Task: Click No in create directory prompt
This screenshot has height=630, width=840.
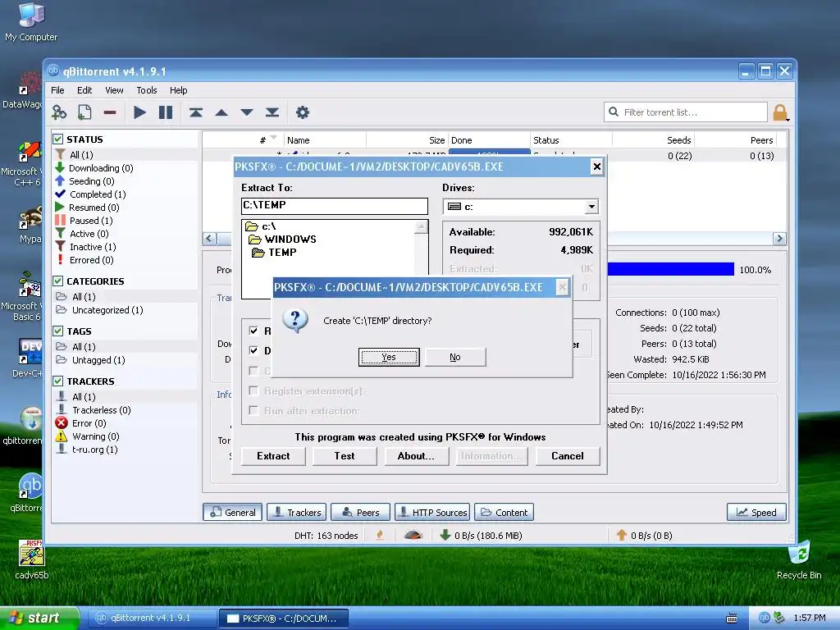Action: point(455,357)
